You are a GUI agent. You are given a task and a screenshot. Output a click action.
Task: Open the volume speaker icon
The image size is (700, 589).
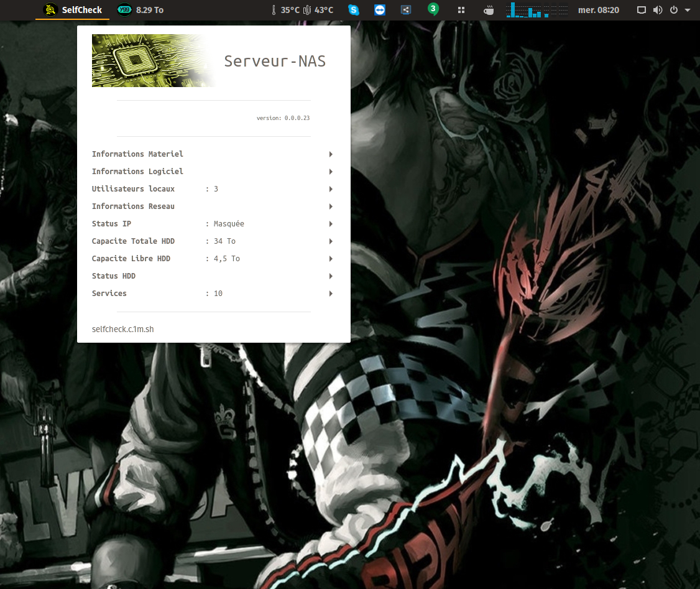[658, 10]
